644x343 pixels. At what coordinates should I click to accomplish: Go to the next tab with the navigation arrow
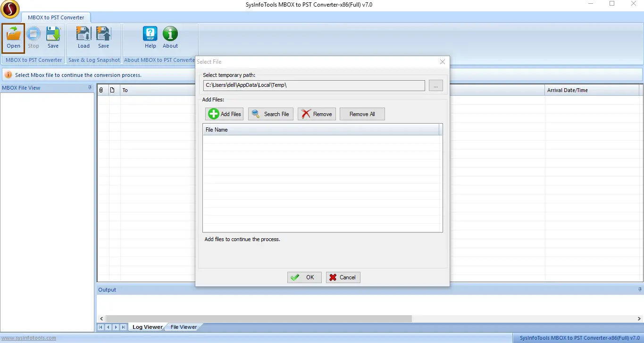click(116, 327)
